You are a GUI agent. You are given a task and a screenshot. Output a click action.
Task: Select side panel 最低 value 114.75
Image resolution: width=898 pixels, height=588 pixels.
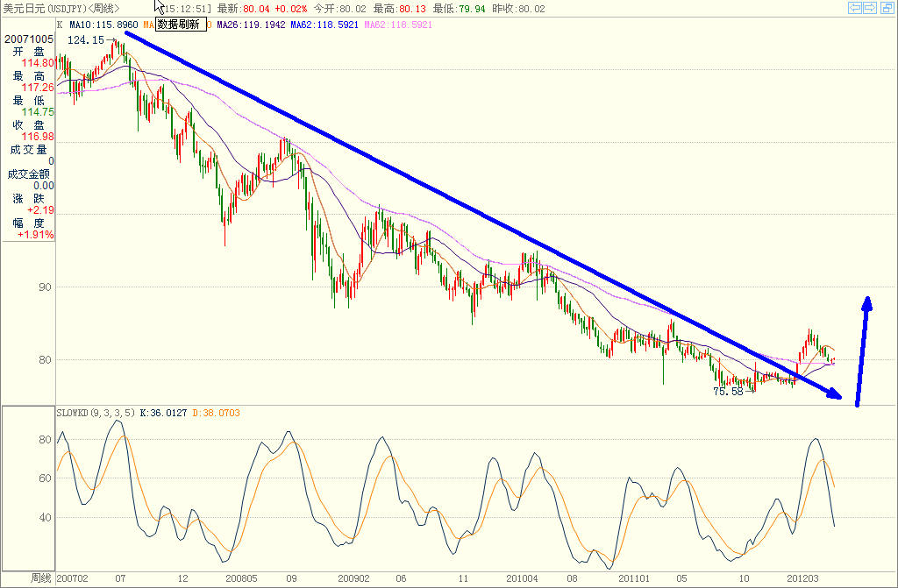click(x=38, y=111)
